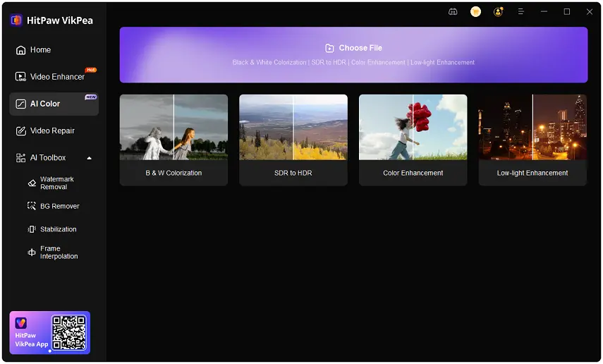Click the Color Enhancement label

(413, 173)
